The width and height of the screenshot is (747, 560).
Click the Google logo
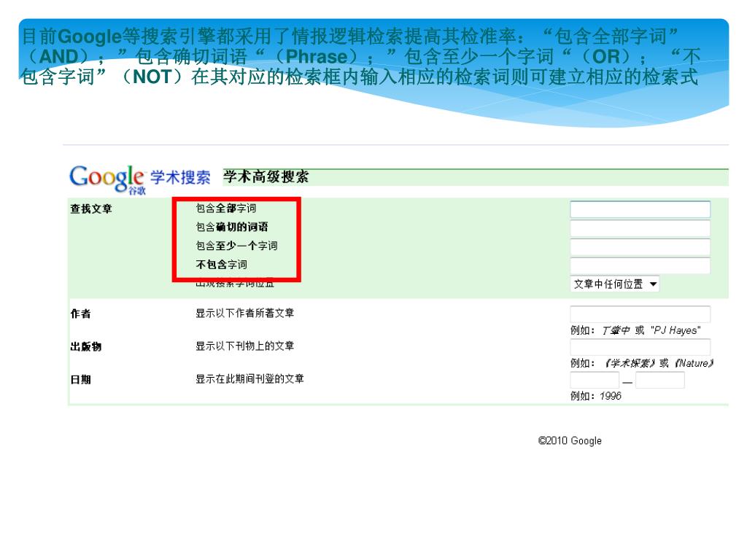[107, 179]
